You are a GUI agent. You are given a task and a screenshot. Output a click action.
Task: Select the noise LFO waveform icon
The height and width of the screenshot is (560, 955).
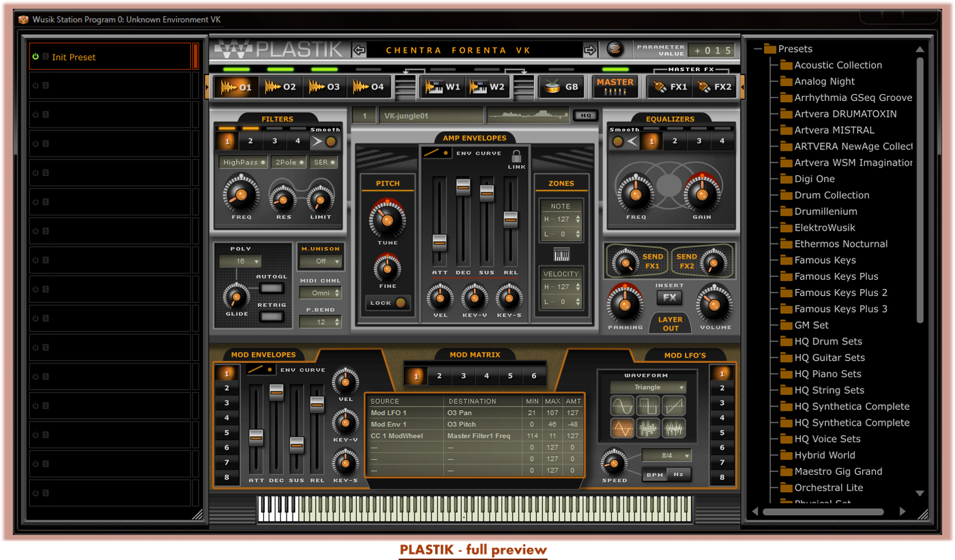(673, 428)
